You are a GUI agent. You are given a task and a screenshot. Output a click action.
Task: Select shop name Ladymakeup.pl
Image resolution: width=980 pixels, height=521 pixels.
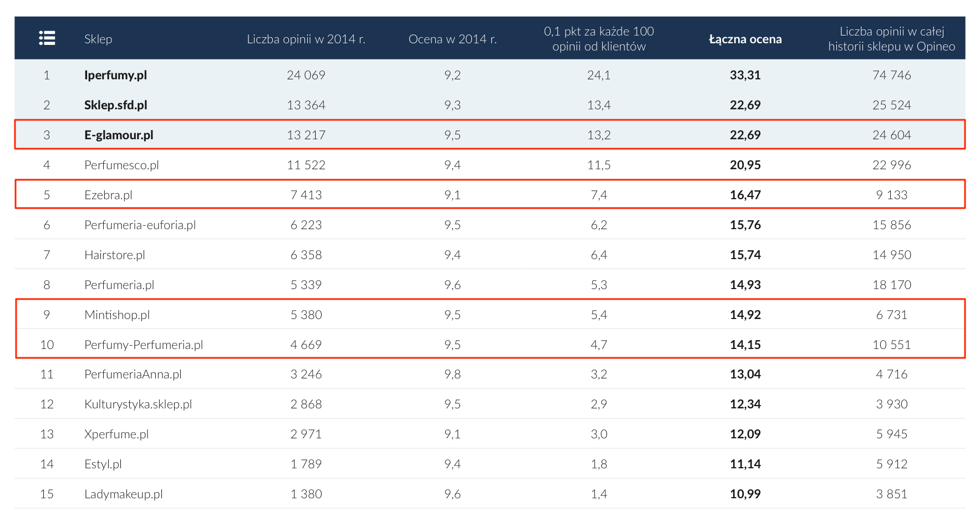[124, 494]
